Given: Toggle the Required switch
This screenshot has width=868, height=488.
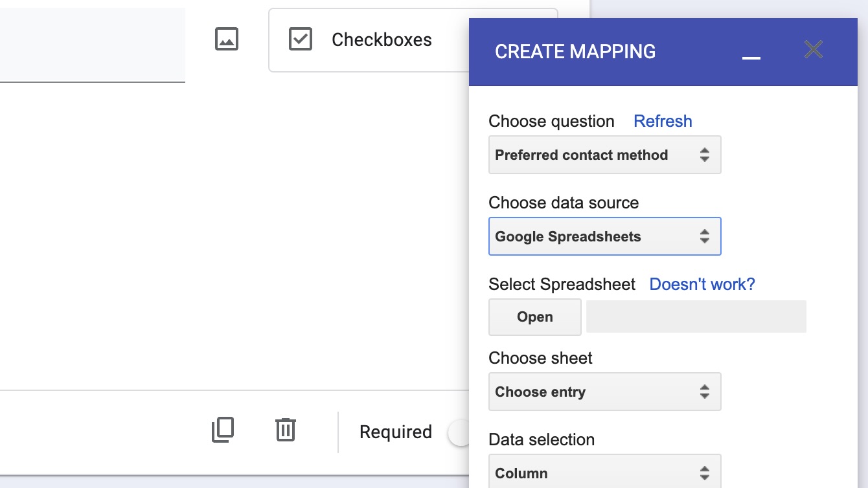Looking at the screenshot, I should pos(459,432).
